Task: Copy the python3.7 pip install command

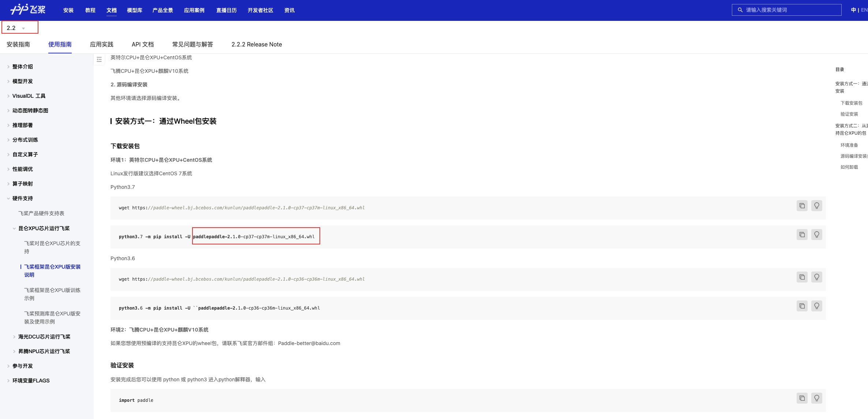Action: tap(802, 235)
